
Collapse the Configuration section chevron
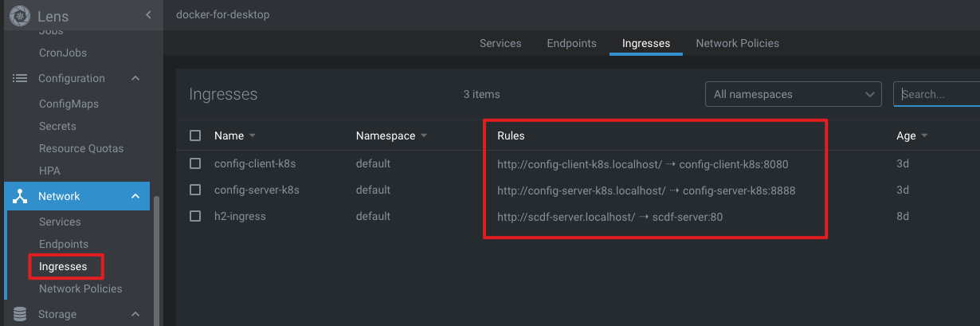point(135,78)
